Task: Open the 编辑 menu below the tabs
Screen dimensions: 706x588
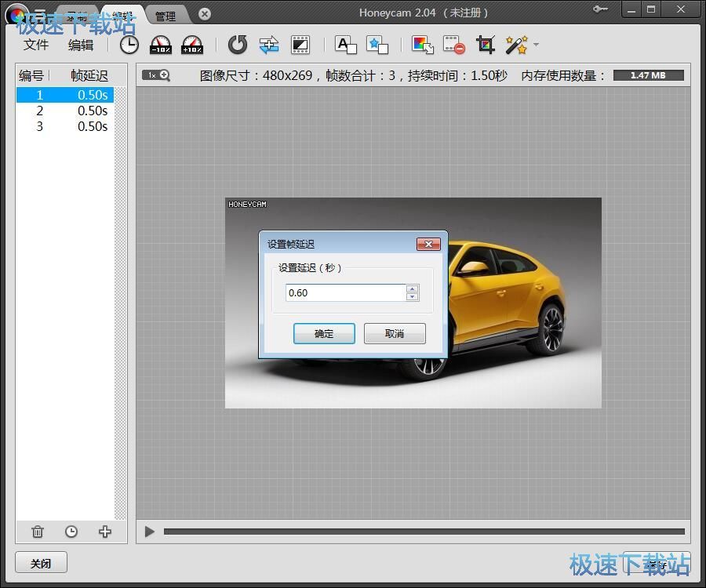Action: (81, 45)
